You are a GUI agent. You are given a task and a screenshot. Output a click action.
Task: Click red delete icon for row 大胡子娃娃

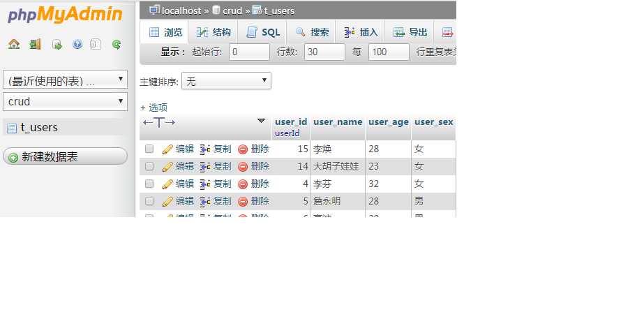[243, 167]
